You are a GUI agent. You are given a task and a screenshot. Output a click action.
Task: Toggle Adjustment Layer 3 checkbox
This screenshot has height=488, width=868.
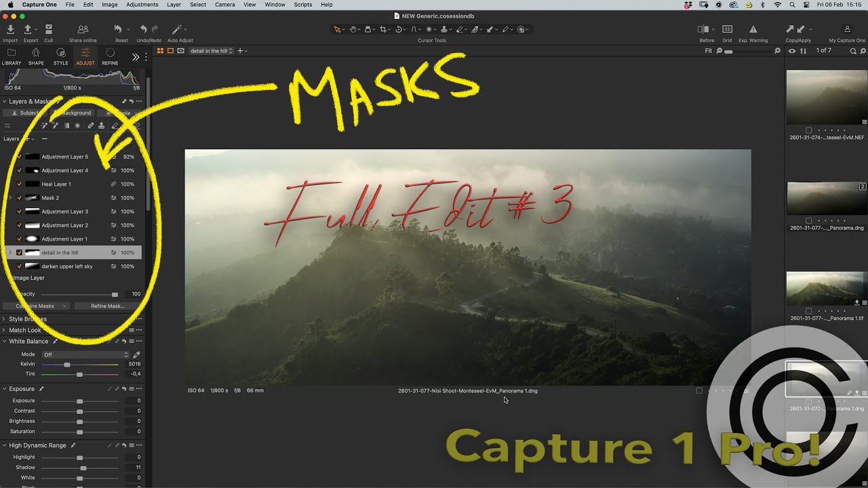[x=19, y=211]
